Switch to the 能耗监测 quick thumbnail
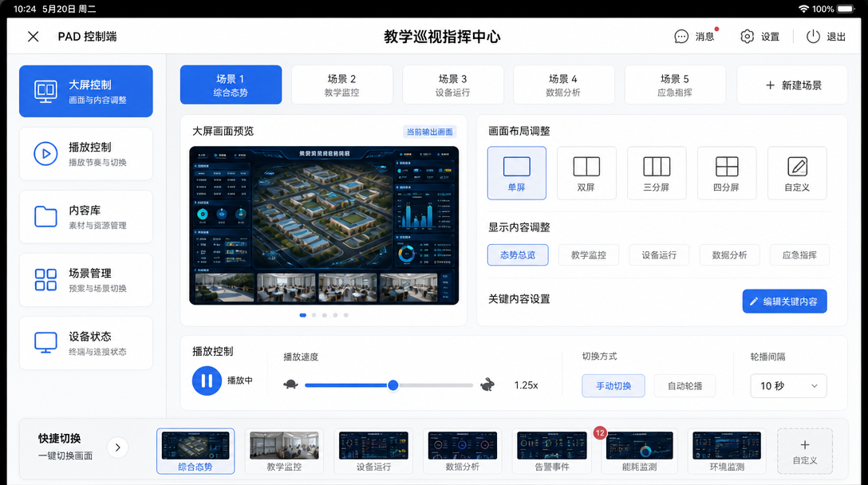This screenshot has height=485, width=868. 639,451
